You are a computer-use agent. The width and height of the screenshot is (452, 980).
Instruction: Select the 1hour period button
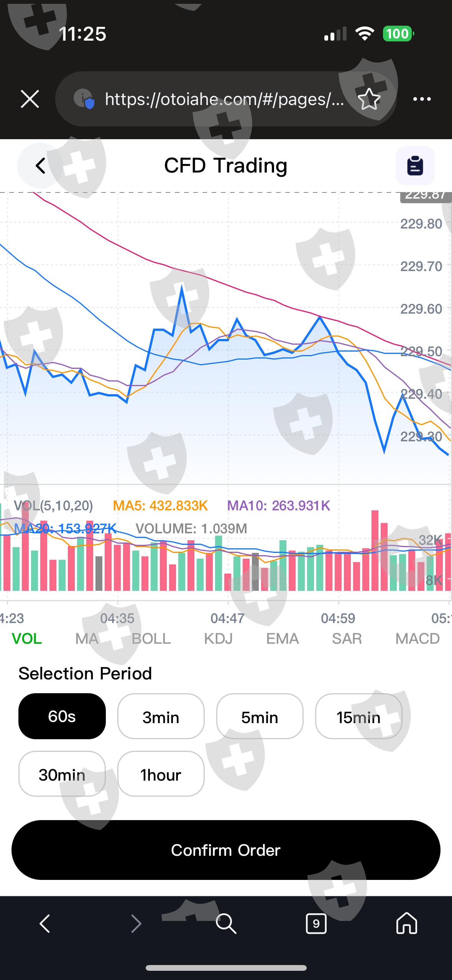click(x=161, y=774)
